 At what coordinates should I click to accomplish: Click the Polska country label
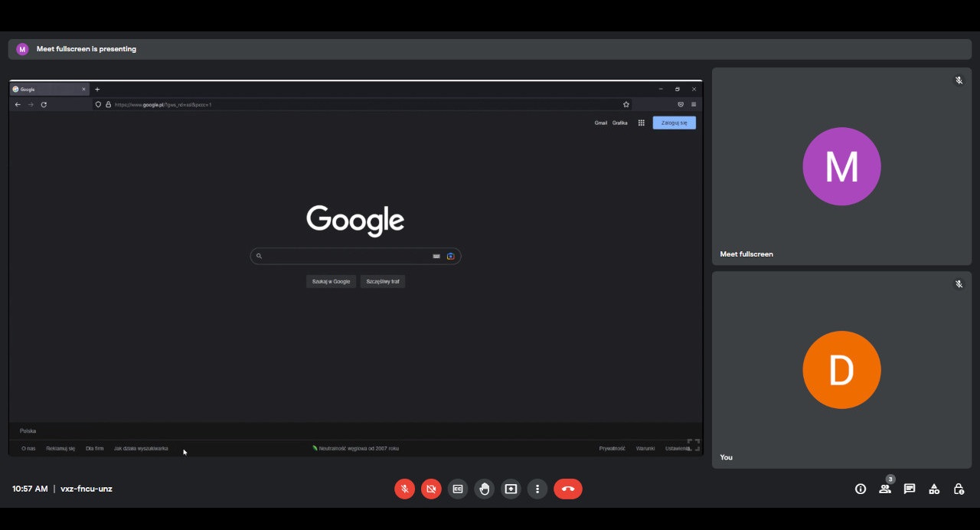(28, 430)
